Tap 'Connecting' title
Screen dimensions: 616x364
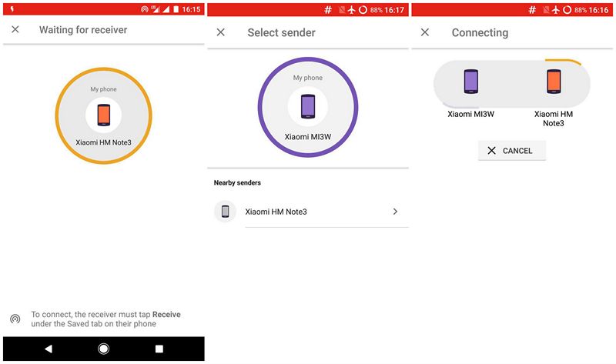coord(480,32)
